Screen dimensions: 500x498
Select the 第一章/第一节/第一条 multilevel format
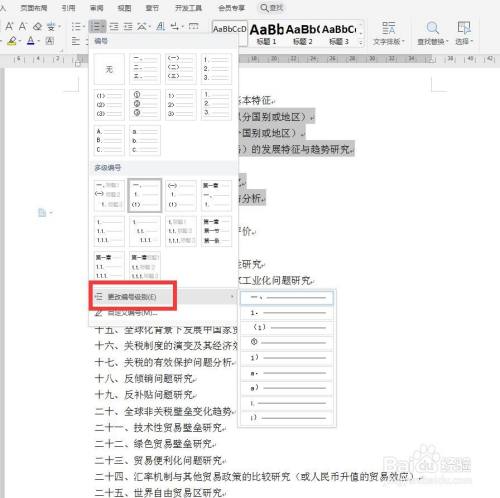tap(216, 231)
